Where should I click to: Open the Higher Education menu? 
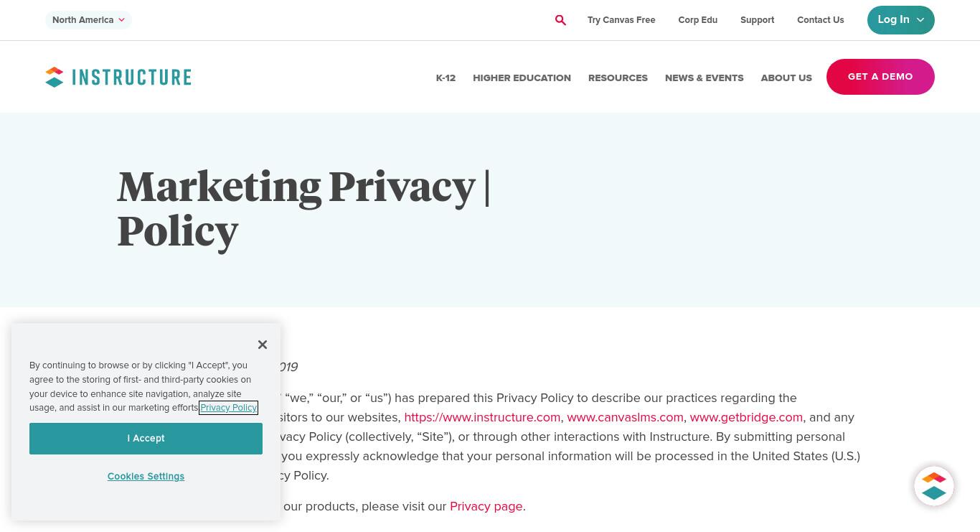click(522, 78)
